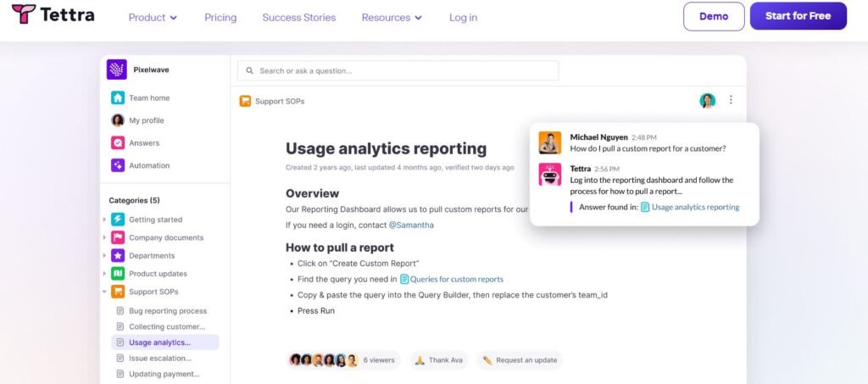The image size is (868, 384).
Task: Open the Usage analytics reporting answer link
Action: [695, 207]
